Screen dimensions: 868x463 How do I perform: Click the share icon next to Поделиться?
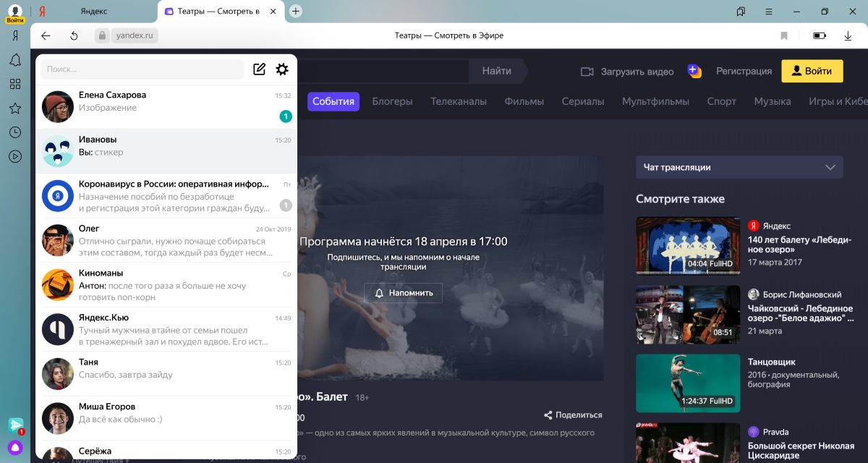[548, 415]
